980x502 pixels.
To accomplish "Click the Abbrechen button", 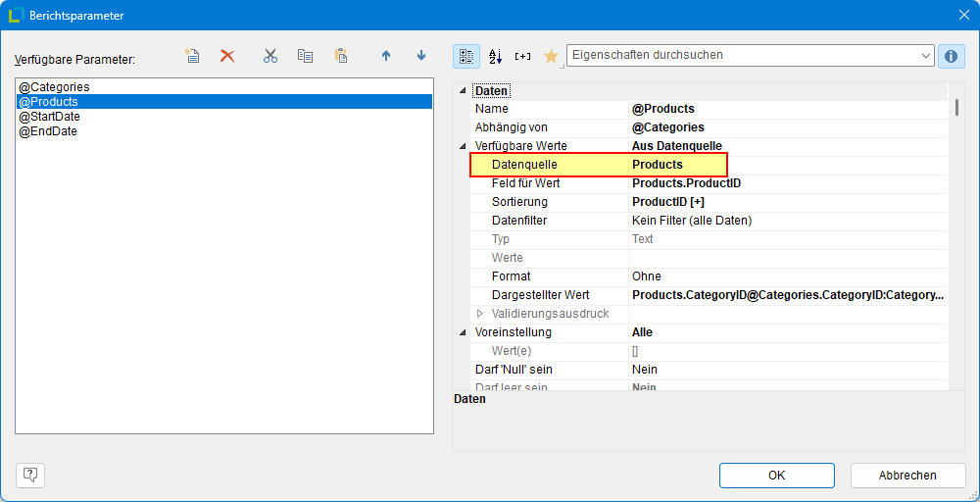I will pyautogui.click(x=907, y=476).
